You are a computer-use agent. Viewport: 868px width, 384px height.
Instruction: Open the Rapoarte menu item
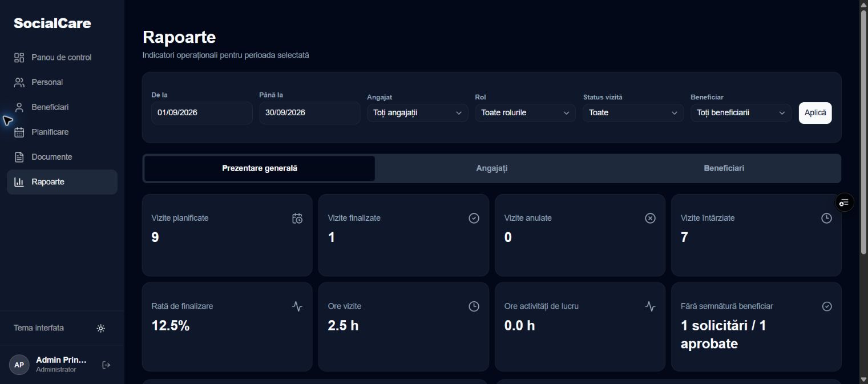pyautogui.click(x=62, y=182)
